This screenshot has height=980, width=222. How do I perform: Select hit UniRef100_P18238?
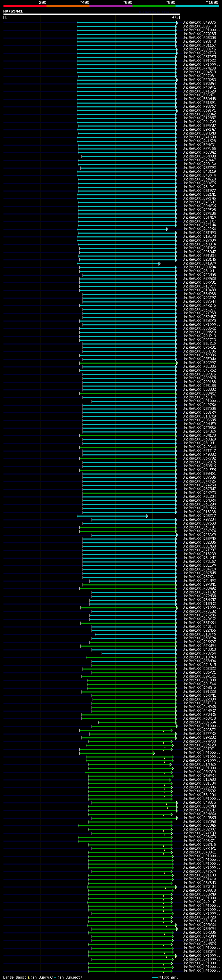(x=199, y=512)
